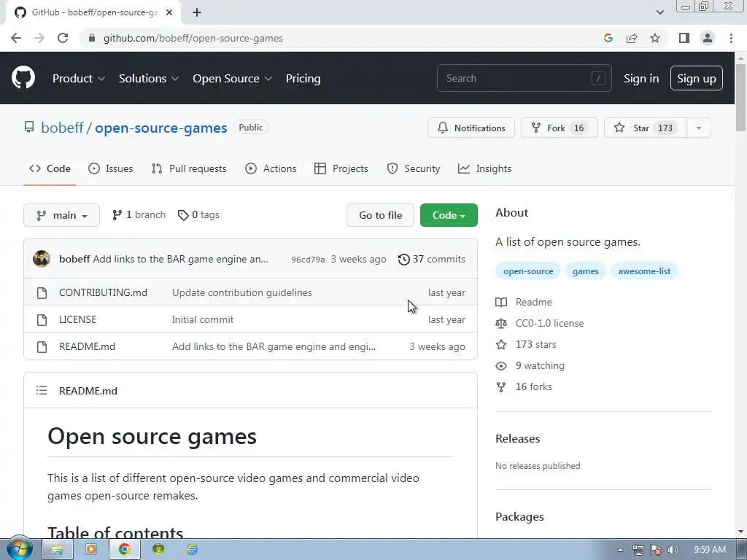View the 0 tags link

[198, 215]
